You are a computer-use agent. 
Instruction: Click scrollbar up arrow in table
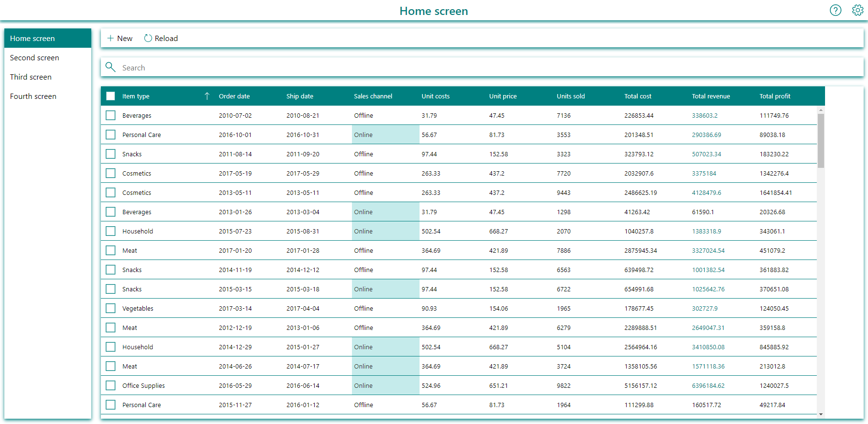coord(821,110)
